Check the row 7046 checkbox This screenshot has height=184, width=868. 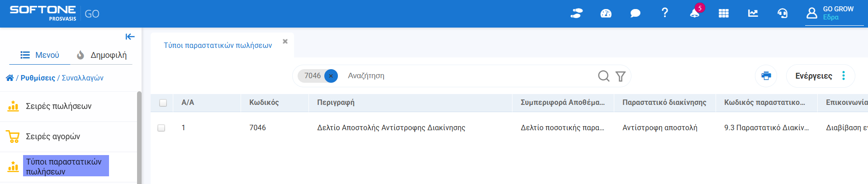(x=161, y=128)
